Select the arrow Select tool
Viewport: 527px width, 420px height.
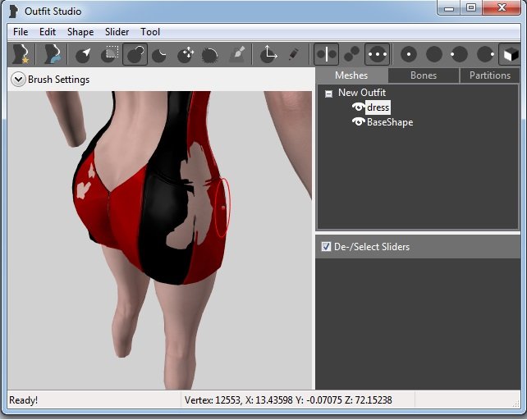pyautogui.click(x=83, y=54)
